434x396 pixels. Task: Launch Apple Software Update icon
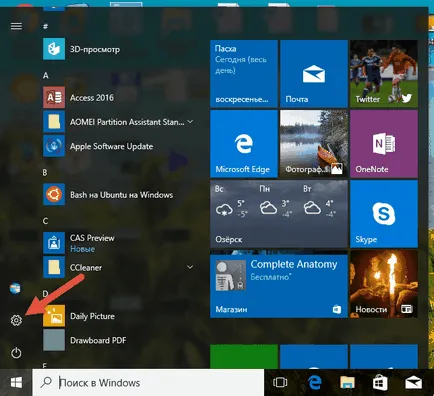[x=54, y=146]
